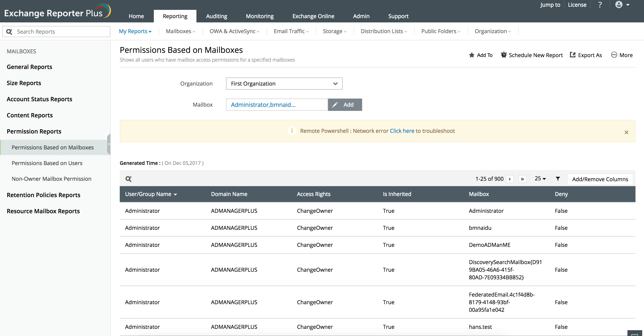This screenshot has height=336, width=644.
Task: Click the table search magnifier icon
Action: (128, 179)
